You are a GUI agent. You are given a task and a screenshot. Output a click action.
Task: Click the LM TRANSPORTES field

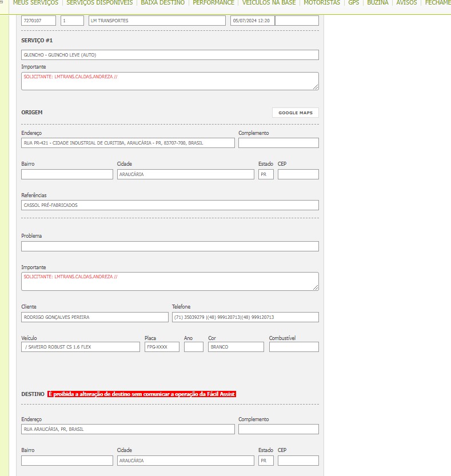click(x=157, y=21)
